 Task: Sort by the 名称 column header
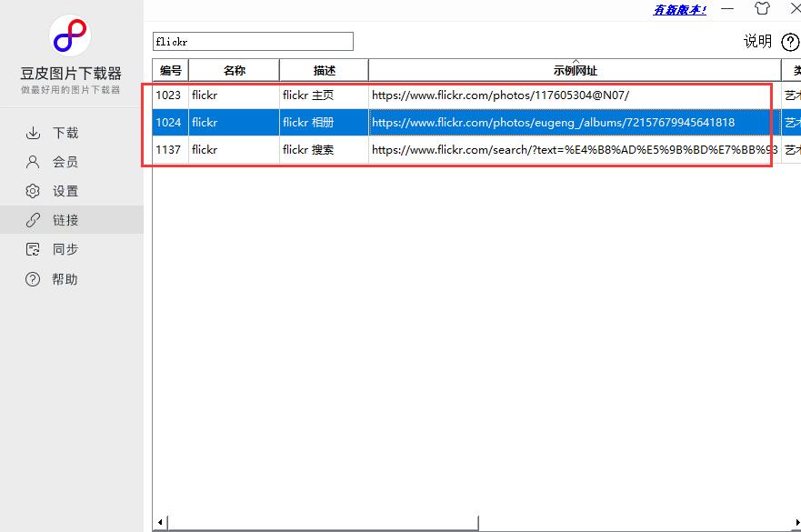pyautogui.click(x=235, y=71)
